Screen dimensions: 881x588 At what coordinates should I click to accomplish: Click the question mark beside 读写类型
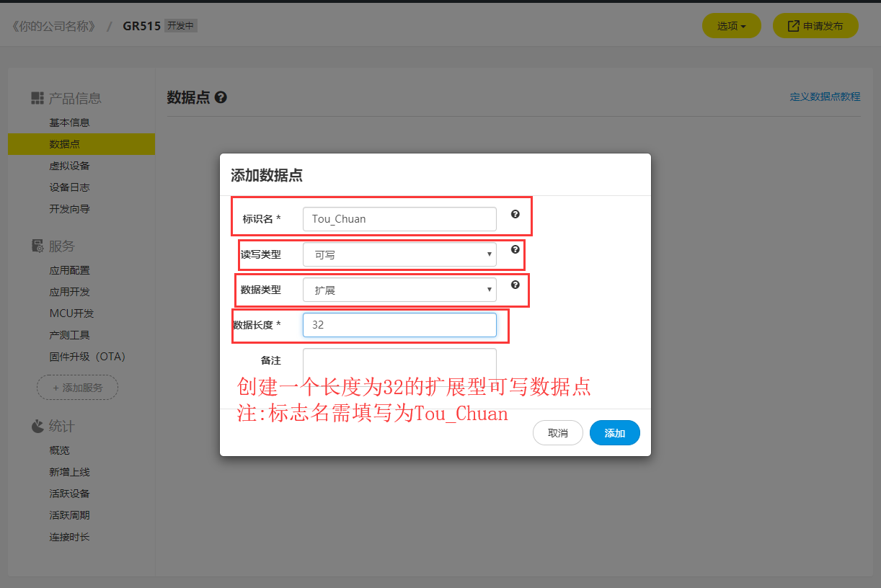click(515, 250)
